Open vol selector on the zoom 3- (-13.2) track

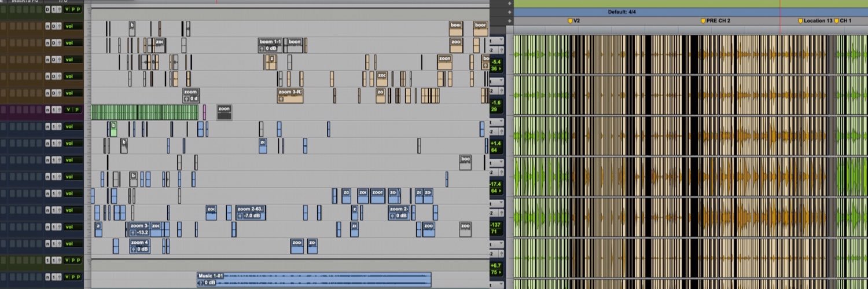click(x=73, y=227)
